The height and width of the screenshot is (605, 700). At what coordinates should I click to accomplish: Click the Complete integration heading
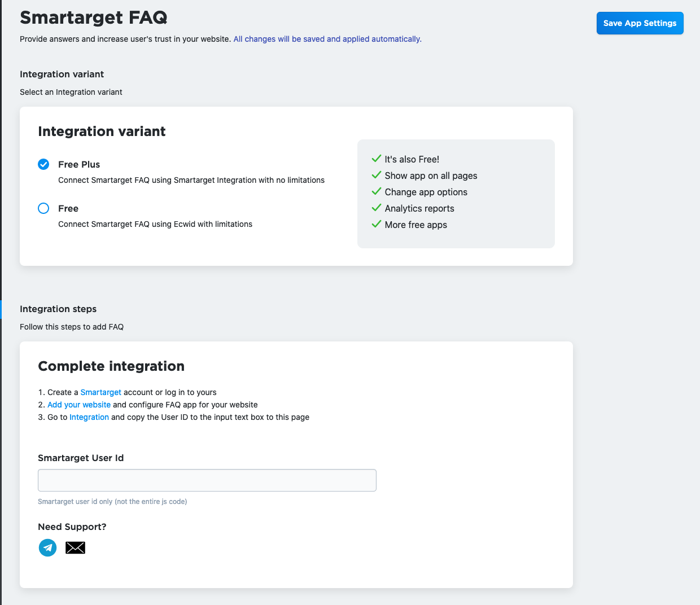click(x=111, y=366)
